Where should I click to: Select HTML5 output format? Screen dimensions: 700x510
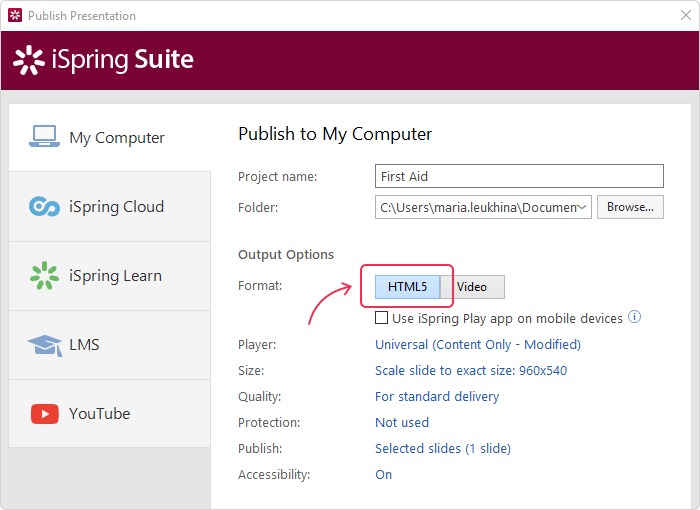click(x=407, y=287)
